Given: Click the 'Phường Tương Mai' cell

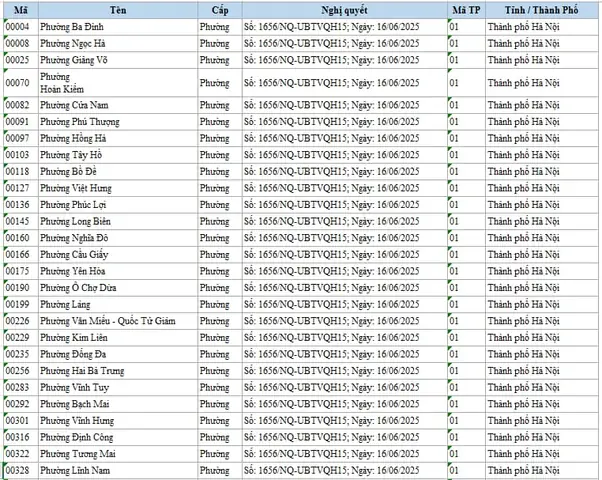Looking at the screenshot, I should tap(118, 454).
